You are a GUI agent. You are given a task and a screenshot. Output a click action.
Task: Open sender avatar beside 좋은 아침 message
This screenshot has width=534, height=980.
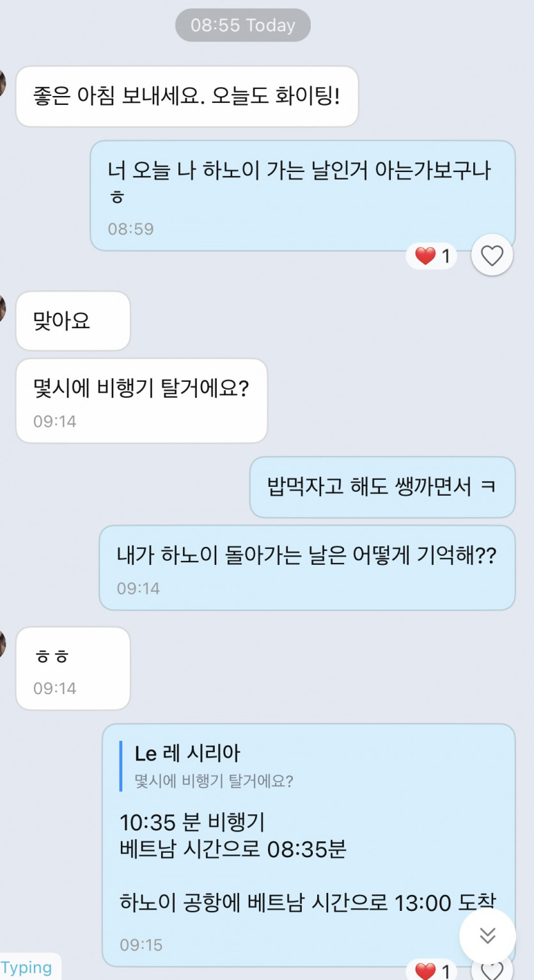pos(2,83)
